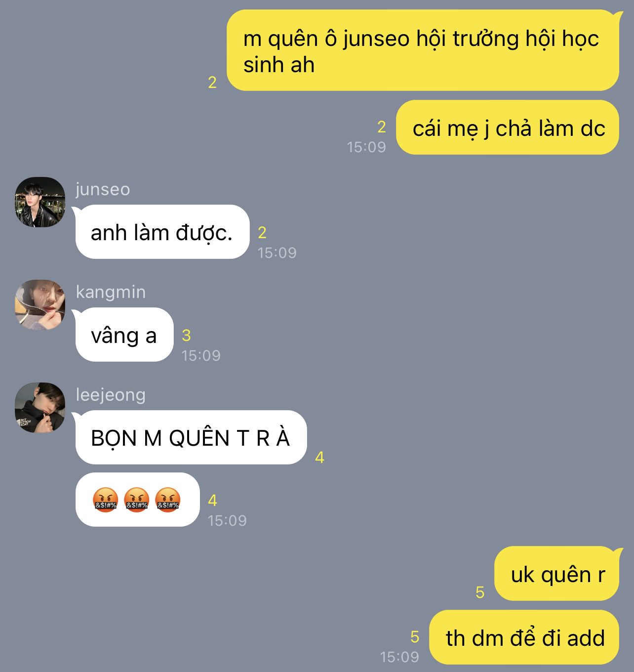Tap the first cursing-face emoji
The height and width of the screenshot is (672, 634).
pos(106,500)
